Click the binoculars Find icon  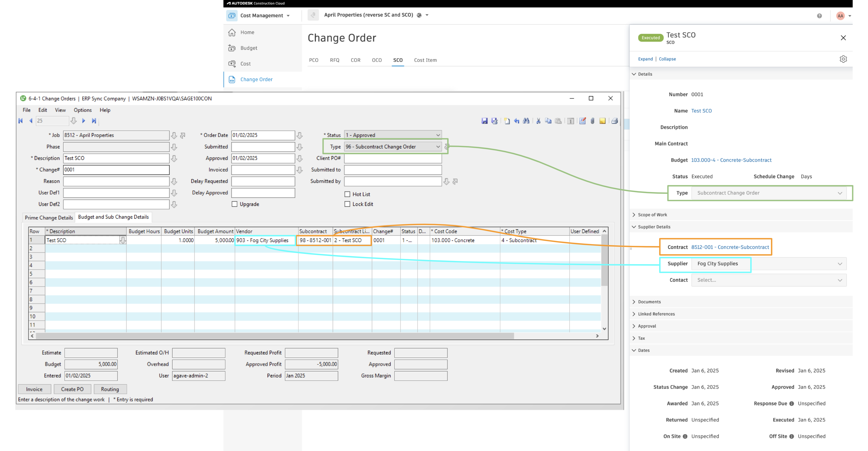526,121
